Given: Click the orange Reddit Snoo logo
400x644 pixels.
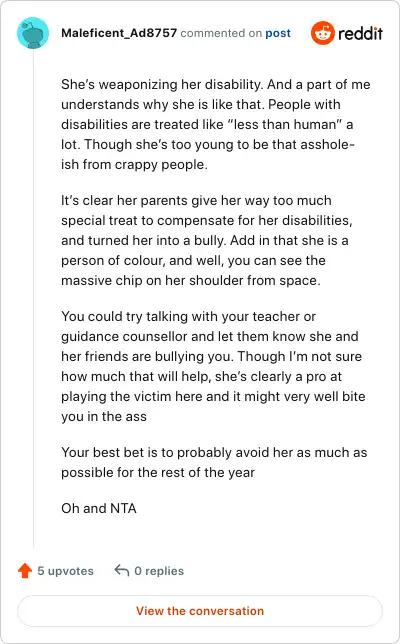Looking at the screenshot, I should (x=322, y=33).
